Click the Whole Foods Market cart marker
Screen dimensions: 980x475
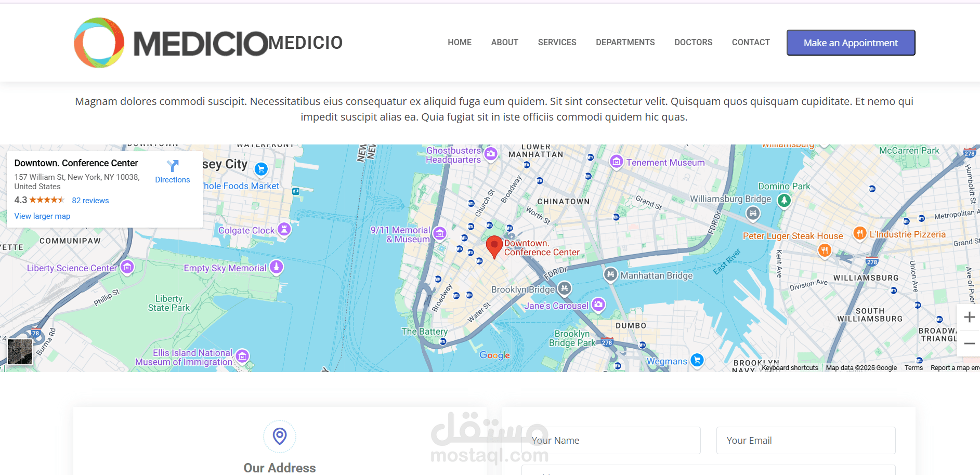click(262, 169)
